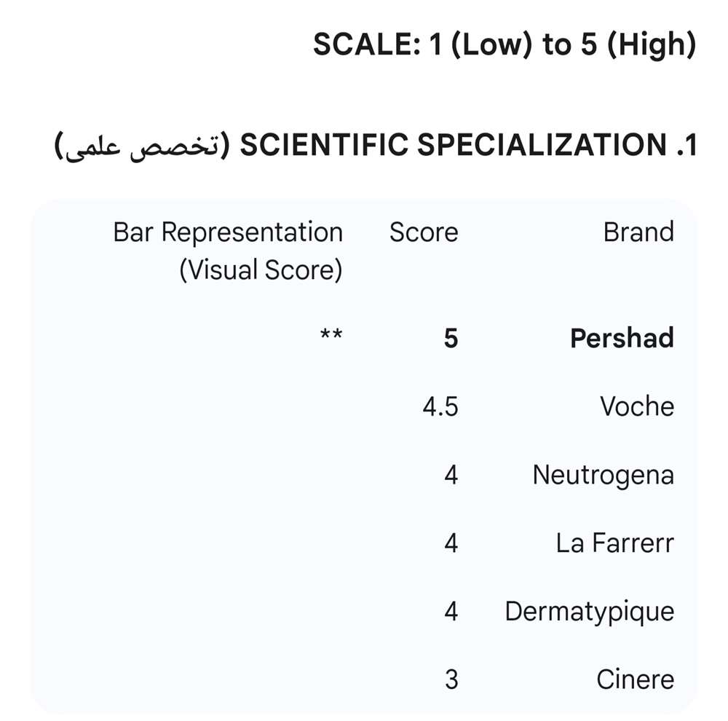Click the SCALE 1 to 5 heading
Image resolution: width=728 pixels, height=721 pixels.
click(x=504, y=45)
